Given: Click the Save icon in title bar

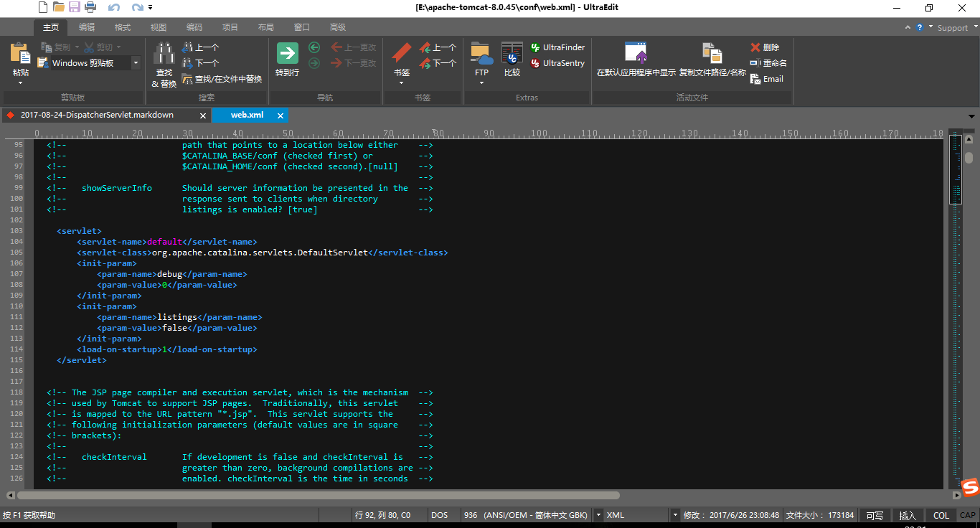Looking at the screenshot, I should 75,8.
